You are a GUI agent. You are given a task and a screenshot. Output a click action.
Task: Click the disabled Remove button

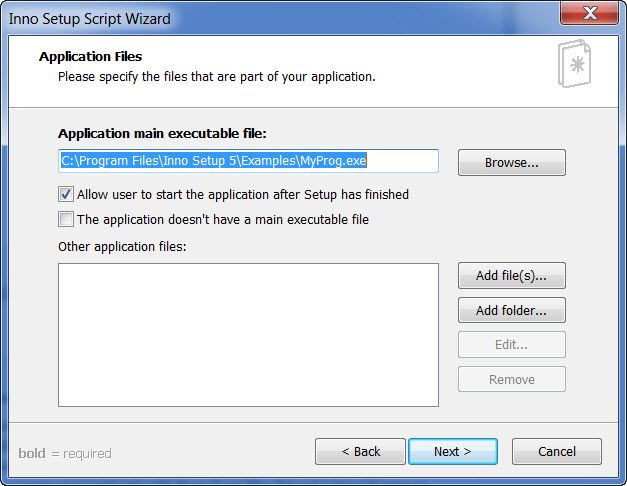(x=511, y=379)
